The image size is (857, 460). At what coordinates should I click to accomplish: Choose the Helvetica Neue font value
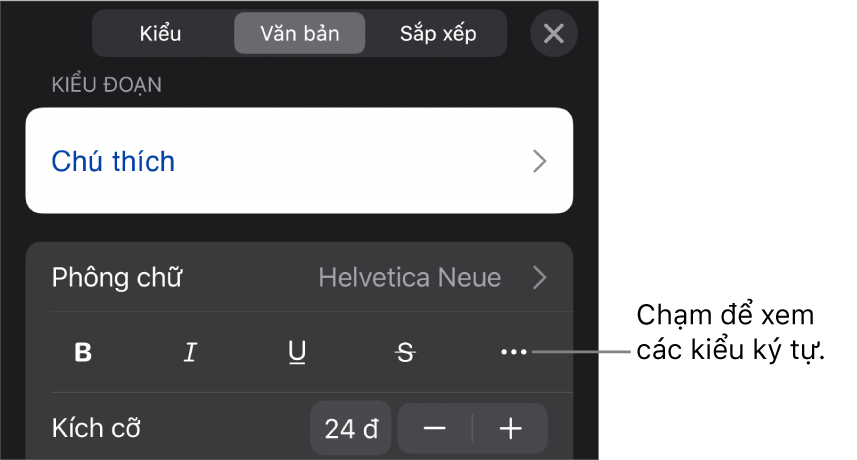(x=409, y=278)
